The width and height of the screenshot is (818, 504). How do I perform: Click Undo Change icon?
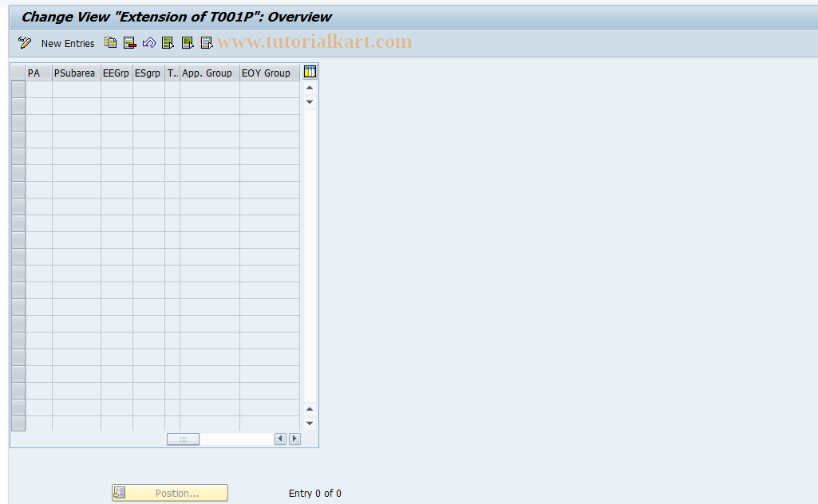tap(148, 43)
